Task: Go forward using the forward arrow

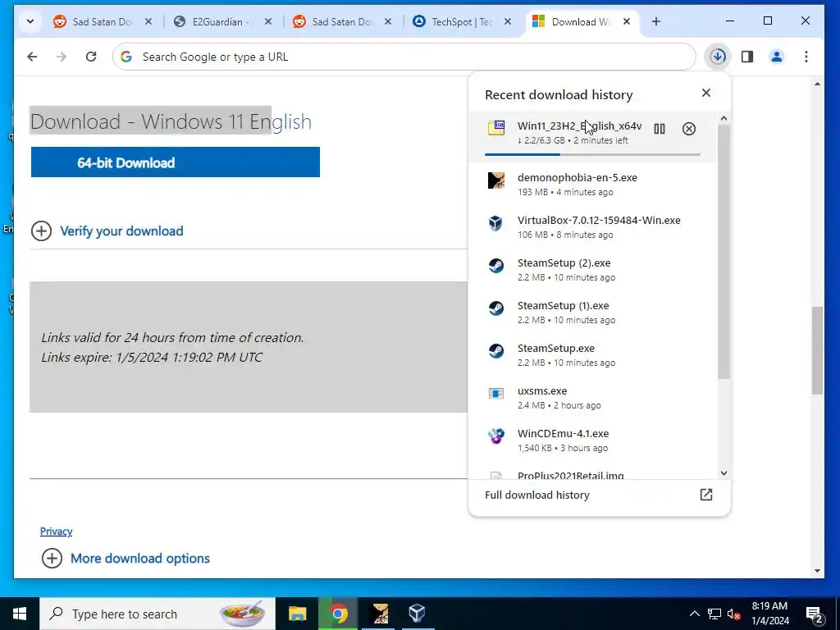Action: tap(62, 57)
